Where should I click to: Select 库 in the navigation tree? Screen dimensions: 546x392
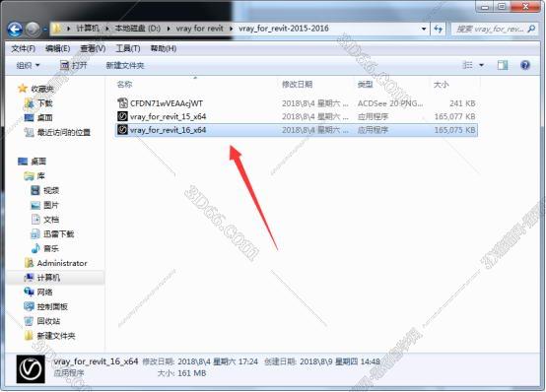coord(41,175)
